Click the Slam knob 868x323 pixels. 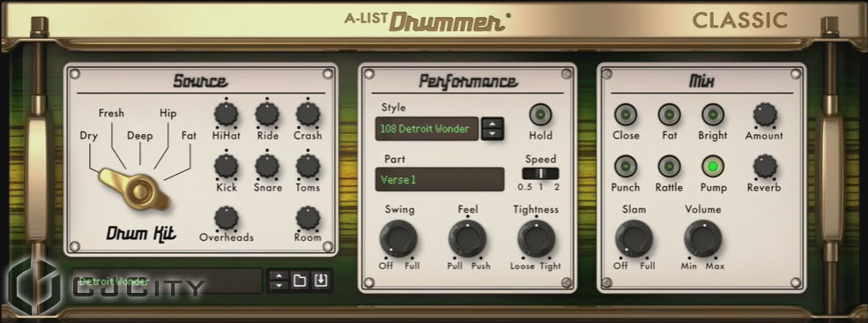pos(634,239)
